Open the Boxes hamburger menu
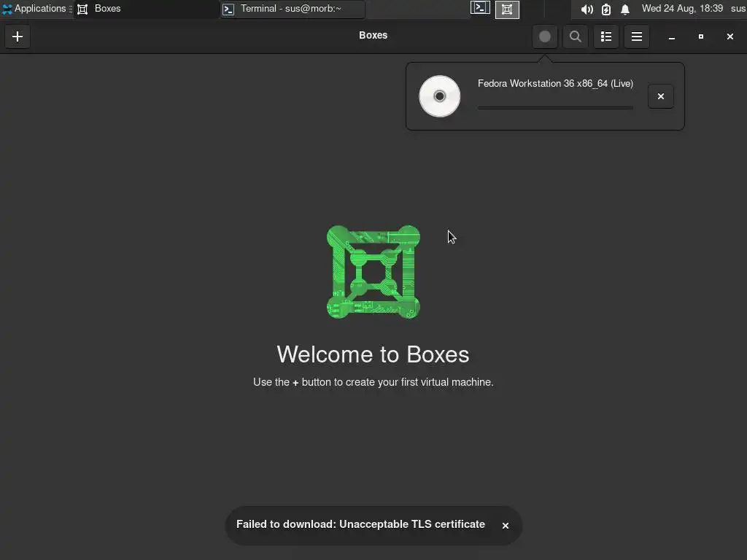Screen dimensions: 747x560 coord(636,36)
